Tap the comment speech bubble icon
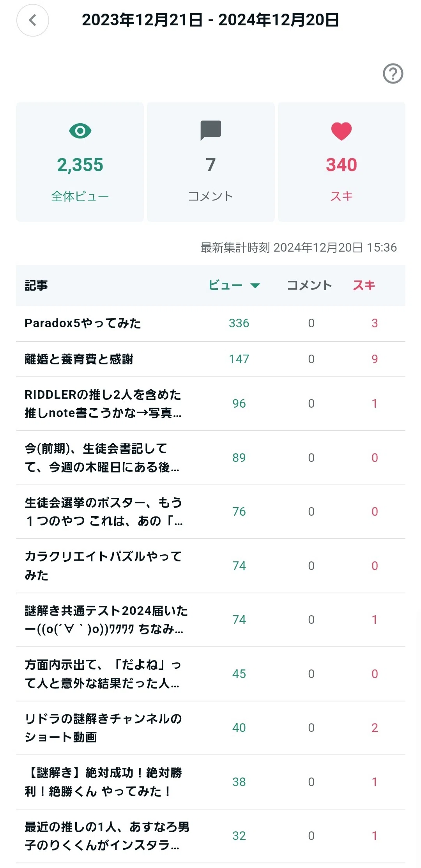421x868 pixels. (x=210, y=130)
